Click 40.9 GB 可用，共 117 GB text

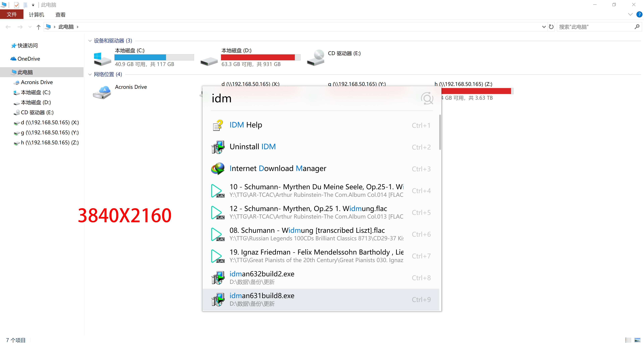145,64
